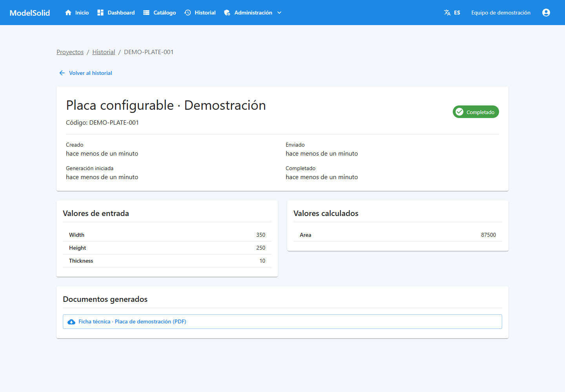Click the Dashboard grid icon
Screen dimensions: 565x392
(100, 13)
